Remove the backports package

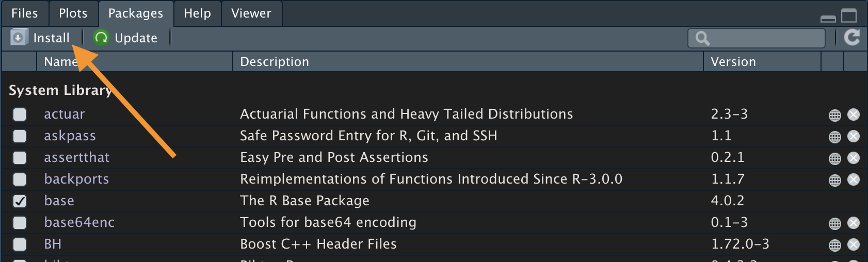pos(854,180)
